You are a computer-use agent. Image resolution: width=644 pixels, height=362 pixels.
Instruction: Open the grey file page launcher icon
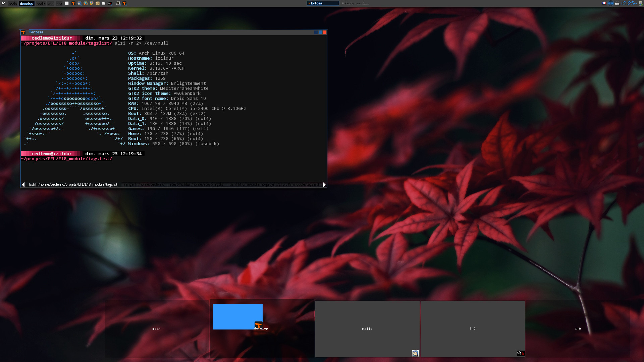click(x=104, y=3)
